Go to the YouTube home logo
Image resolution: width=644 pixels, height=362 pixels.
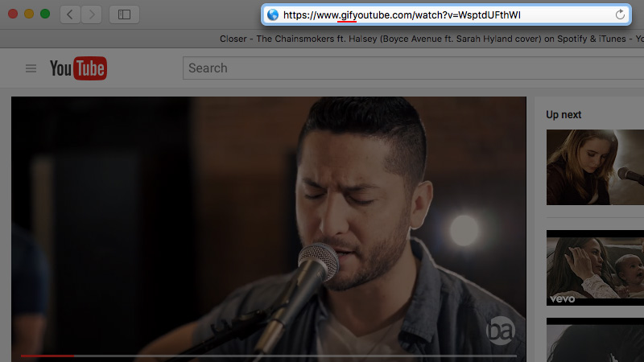click(x=78, y=68)
